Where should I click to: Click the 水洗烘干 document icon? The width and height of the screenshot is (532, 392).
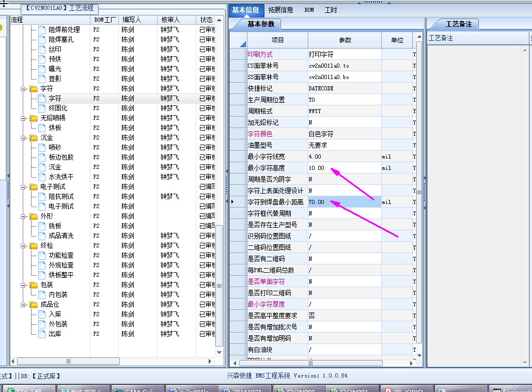tap(42, 177)
